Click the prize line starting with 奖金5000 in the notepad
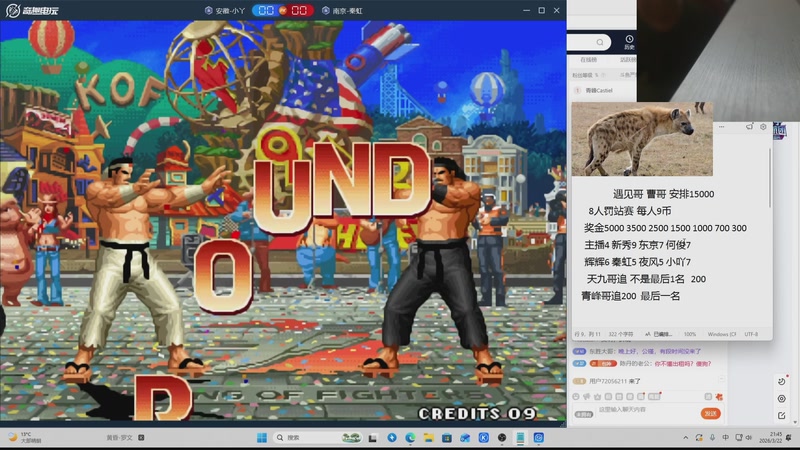 coord(665,228)
